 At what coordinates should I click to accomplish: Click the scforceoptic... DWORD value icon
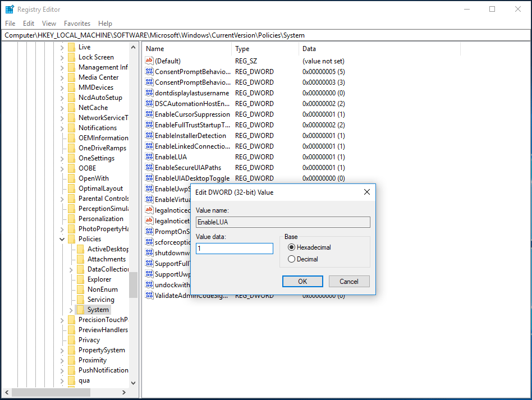click(149, 242)
